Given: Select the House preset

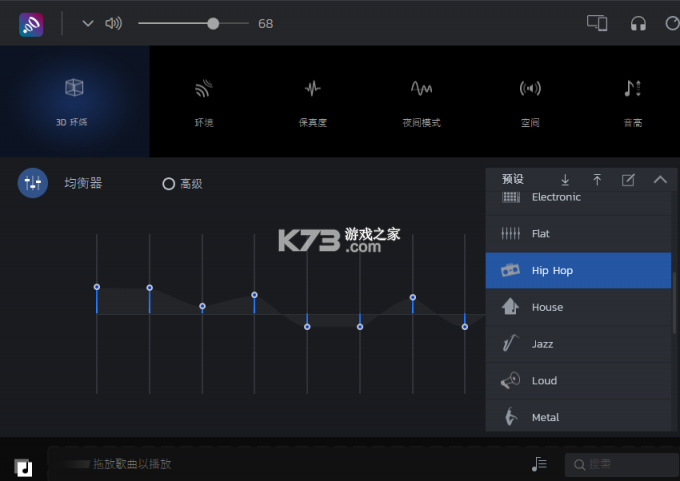Looking at the screenshot, I should 579,307.
